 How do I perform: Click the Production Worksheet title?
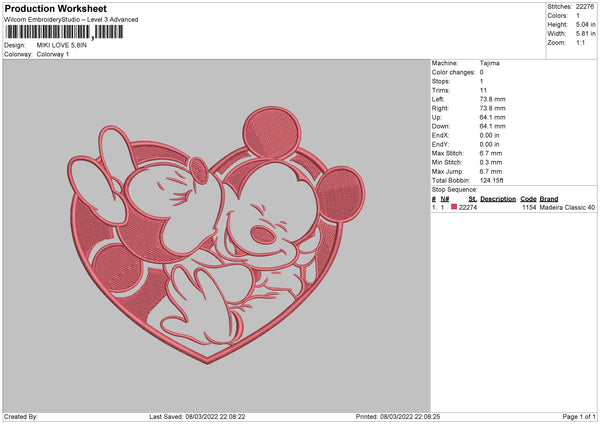point(55,8)
